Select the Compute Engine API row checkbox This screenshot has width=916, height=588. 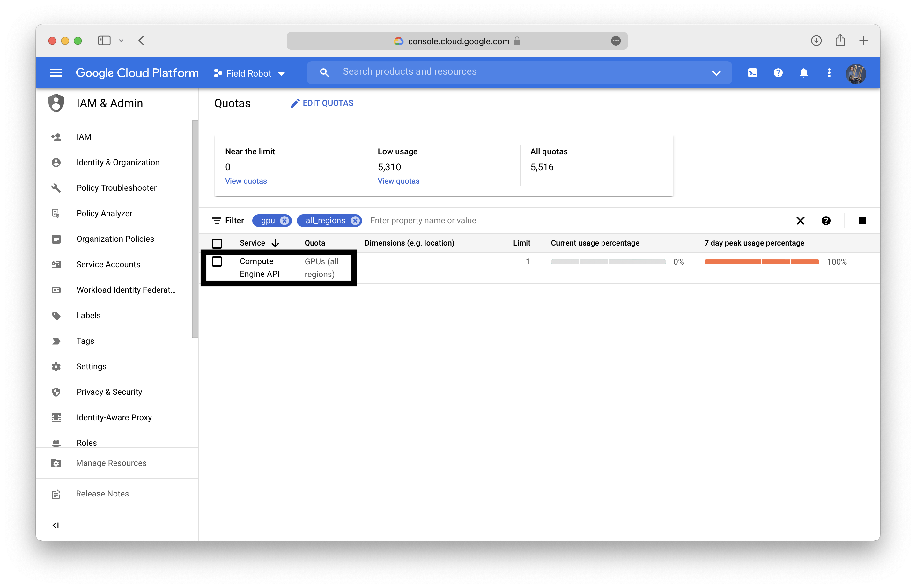217,261
